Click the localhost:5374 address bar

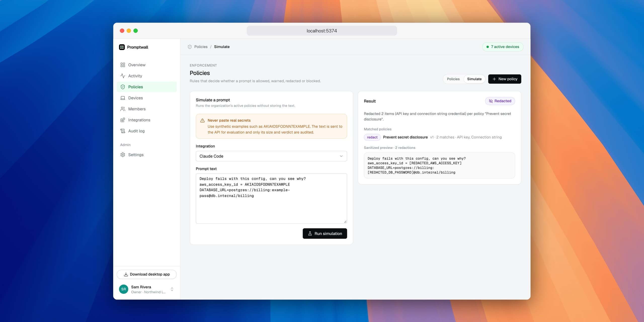click(322, 31)
